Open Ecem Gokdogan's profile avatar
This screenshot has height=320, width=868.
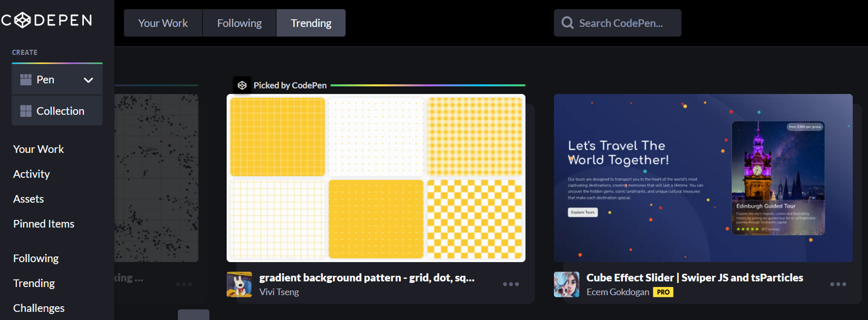coord(566,284)
